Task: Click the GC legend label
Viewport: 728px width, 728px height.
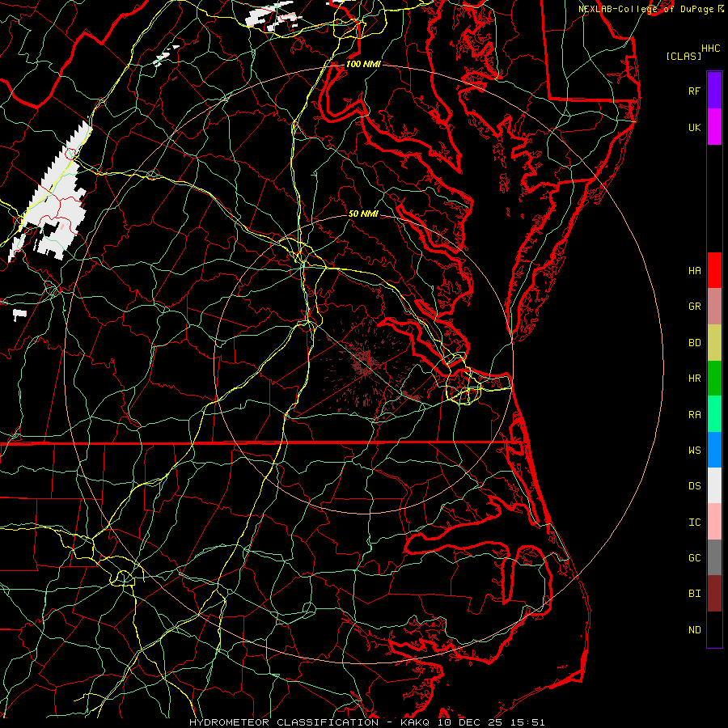Action: click(694, 557)
